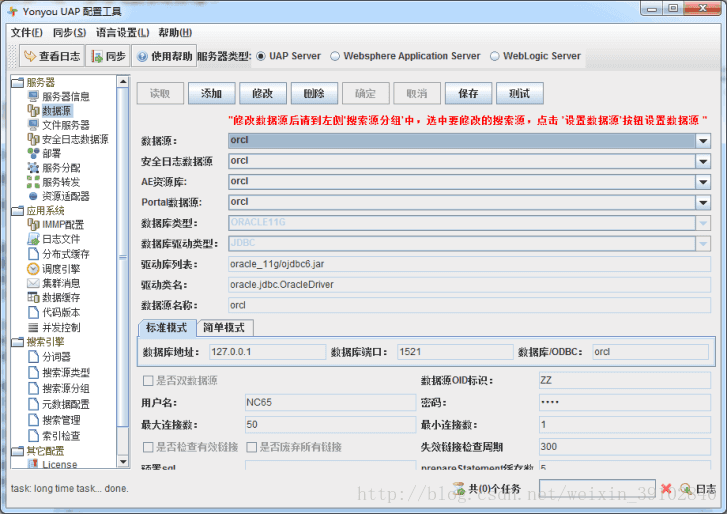Open the 数据库驱动类型 dropdown arrow
This screenshot has height=514, width=728.
[703, 243]
